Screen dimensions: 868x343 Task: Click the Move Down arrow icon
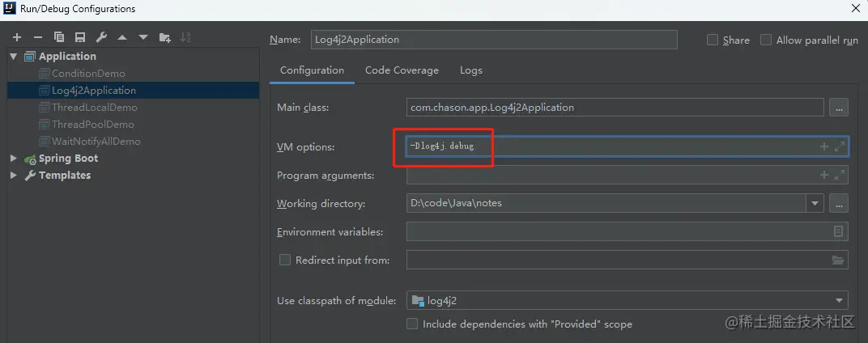(143, 37)
